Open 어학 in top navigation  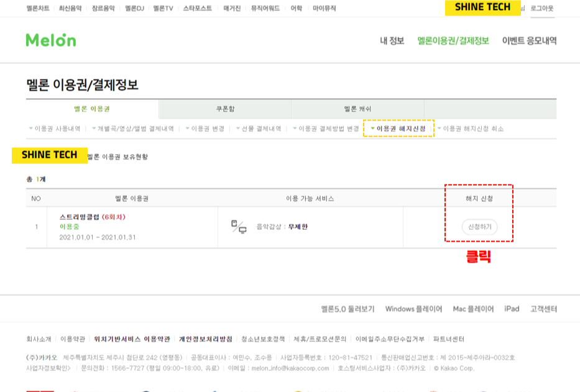297,8
